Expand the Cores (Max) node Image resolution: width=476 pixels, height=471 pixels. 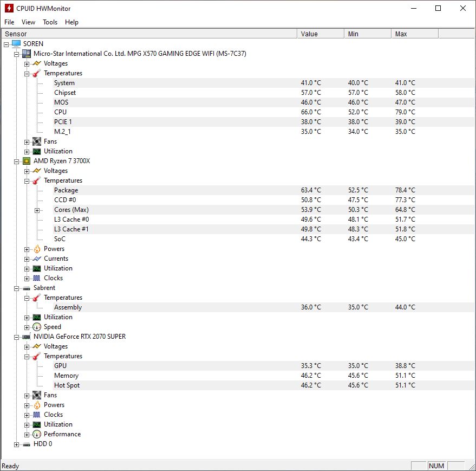pos(37,211)
